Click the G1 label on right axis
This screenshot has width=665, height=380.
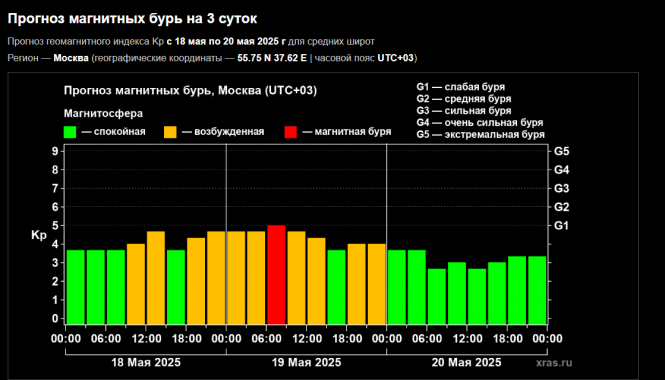(x=561, y=226)
